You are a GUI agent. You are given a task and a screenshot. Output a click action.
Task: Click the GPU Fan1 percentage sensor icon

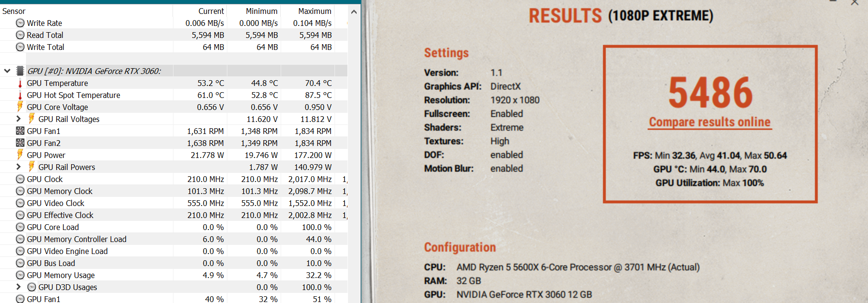click(x=20, y=299)
